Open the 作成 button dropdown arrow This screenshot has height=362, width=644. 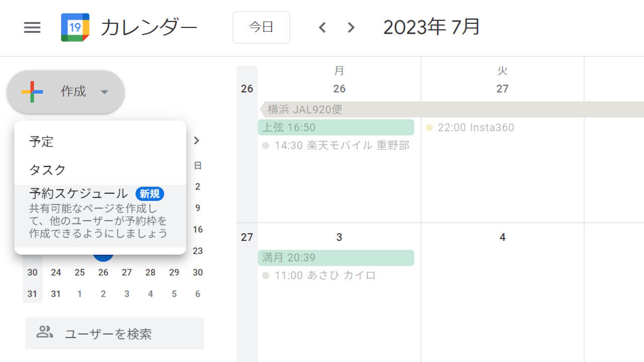point(105,92)
